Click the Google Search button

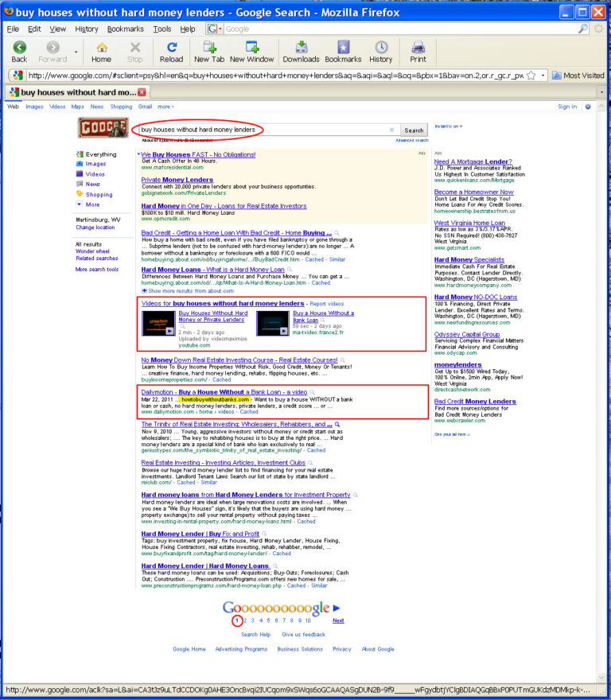(x=414, y=130)
